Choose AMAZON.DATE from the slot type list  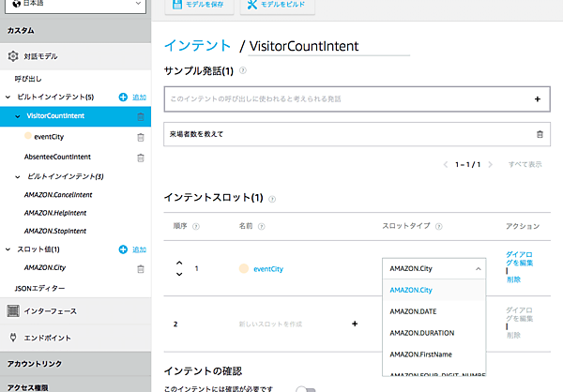pos(412,311)
